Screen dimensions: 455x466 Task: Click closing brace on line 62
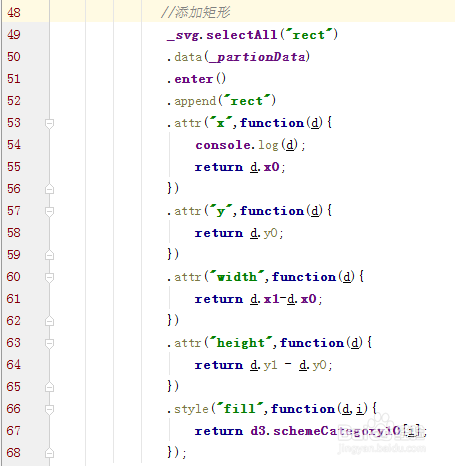[170, 320]
